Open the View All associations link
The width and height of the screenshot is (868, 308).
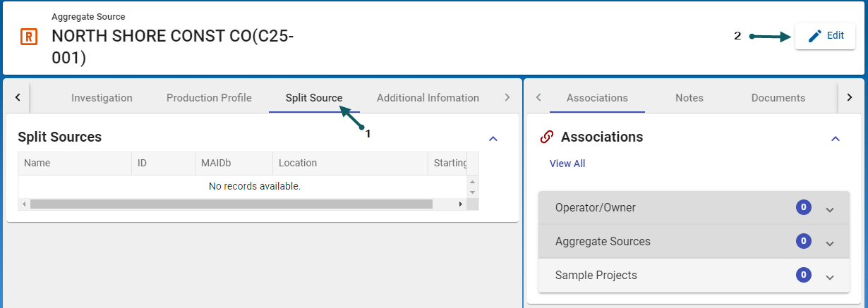pyautogui.click(x=567, y=164)
